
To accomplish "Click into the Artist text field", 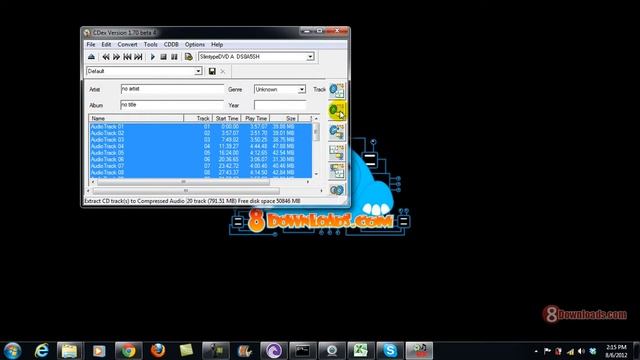I will click(x=172, y=89).
